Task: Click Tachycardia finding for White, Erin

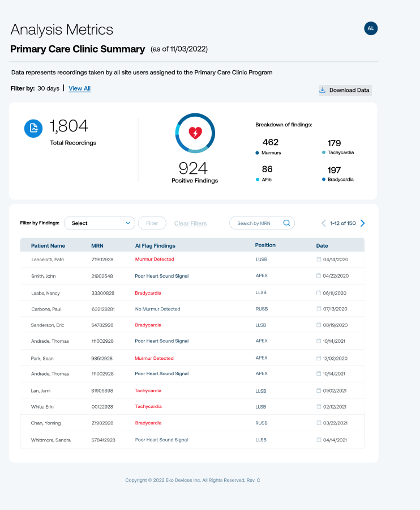Action: 148,406
